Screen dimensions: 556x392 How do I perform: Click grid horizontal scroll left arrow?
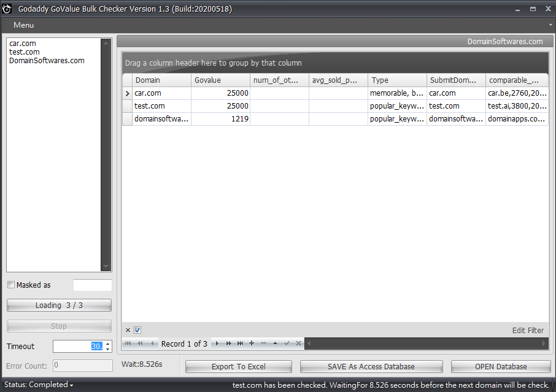click(x=309, y=343)
